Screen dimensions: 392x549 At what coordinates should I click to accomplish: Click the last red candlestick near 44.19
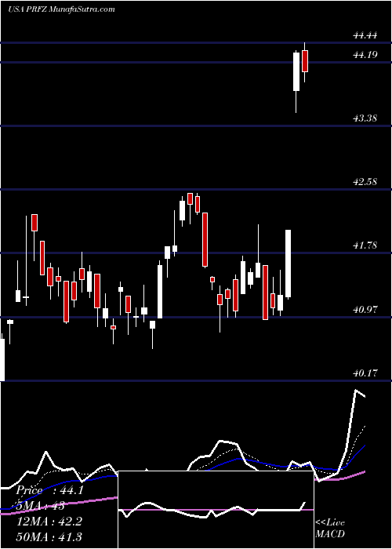pos(305,61)
